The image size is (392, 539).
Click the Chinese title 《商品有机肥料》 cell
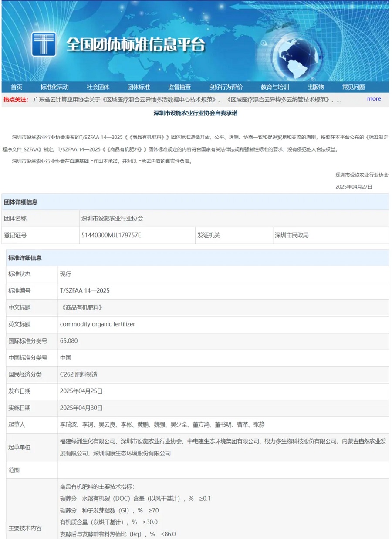tap(223, 307)
